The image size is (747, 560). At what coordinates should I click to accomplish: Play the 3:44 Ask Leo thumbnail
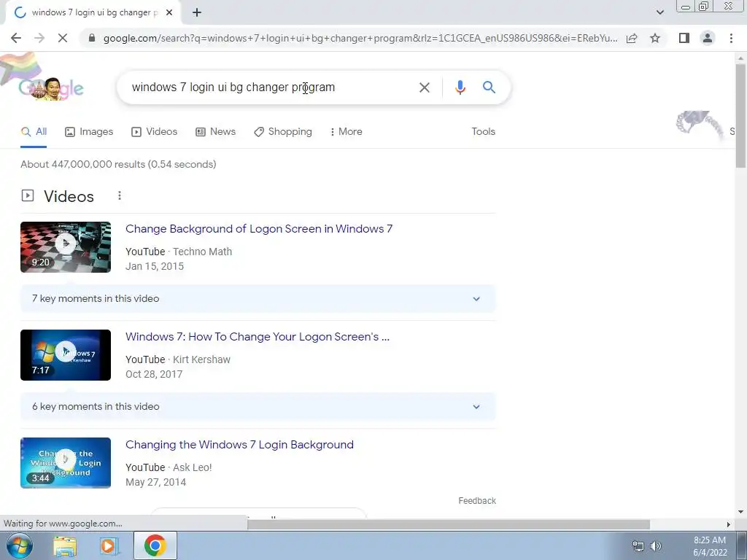[x=66, y=463]
